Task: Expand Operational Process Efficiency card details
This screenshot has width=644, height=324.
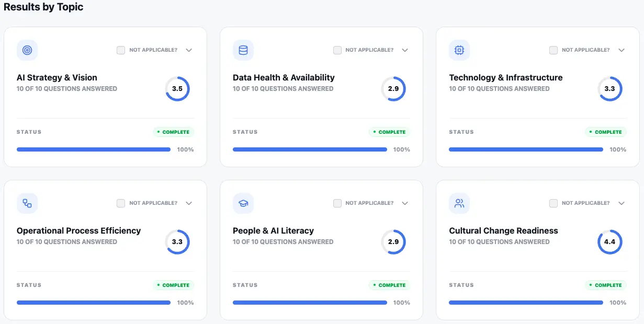Action: (x=189, y=203)
